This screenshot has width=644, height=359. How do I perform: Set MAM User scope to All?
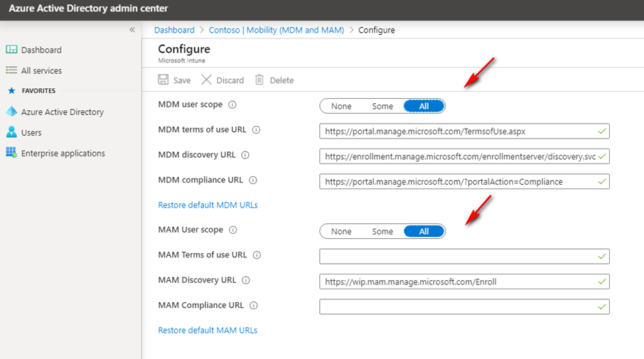pyautogui.click(x=424, y=231)
